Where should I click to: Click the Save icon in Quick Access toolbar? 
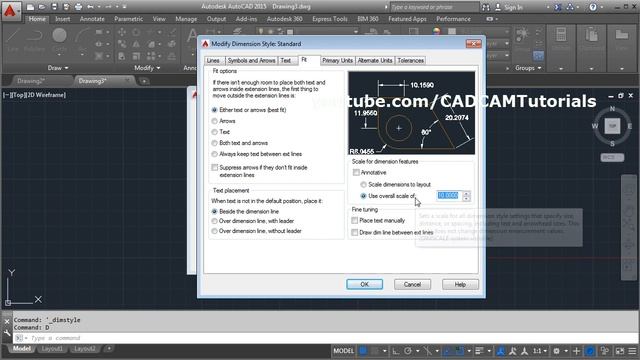pos(54,7)
